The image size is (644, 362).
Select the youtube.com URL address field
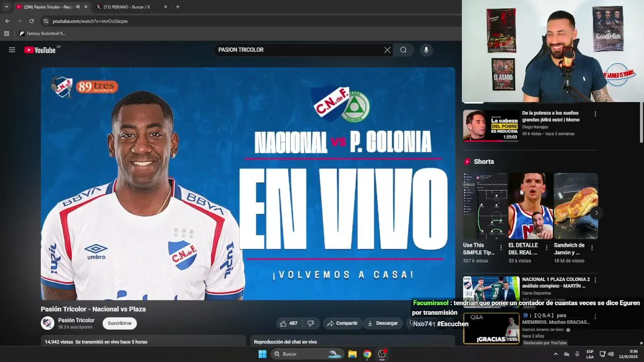(x=90, y=21)
